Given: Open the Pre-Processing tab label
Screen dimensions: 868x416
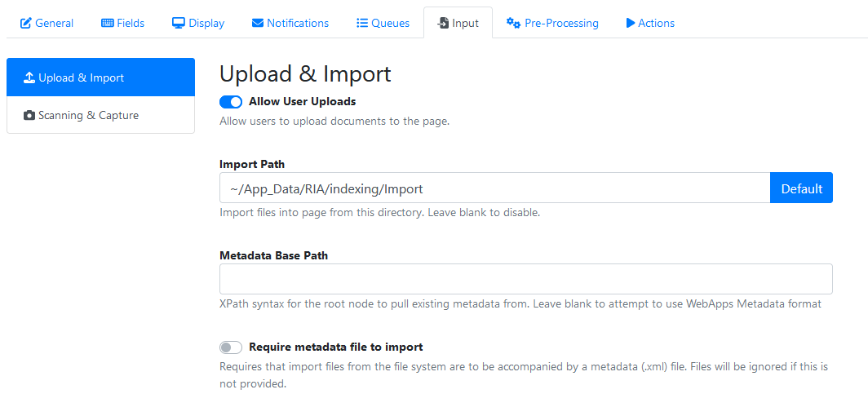Looking at the screenshot, I should pos(561,23).
